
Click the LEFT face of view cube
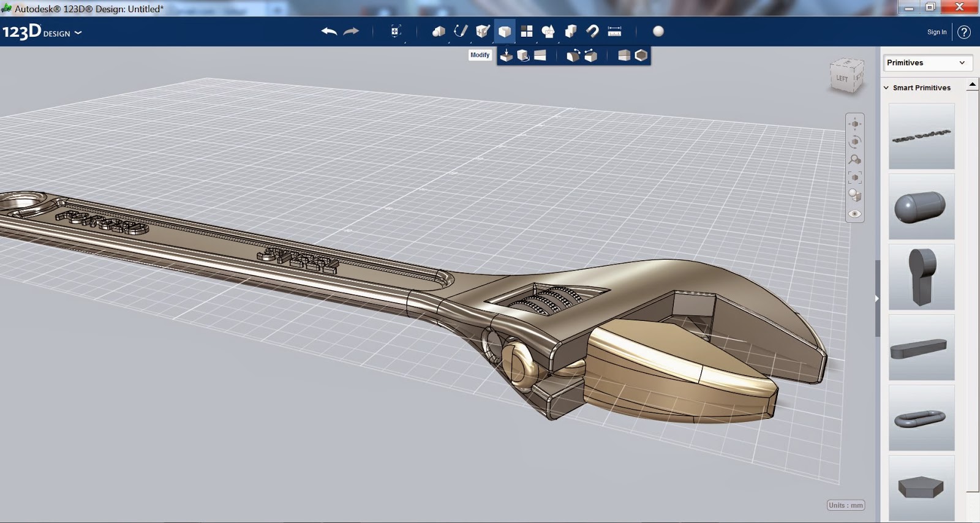click(x=842, y=79)
